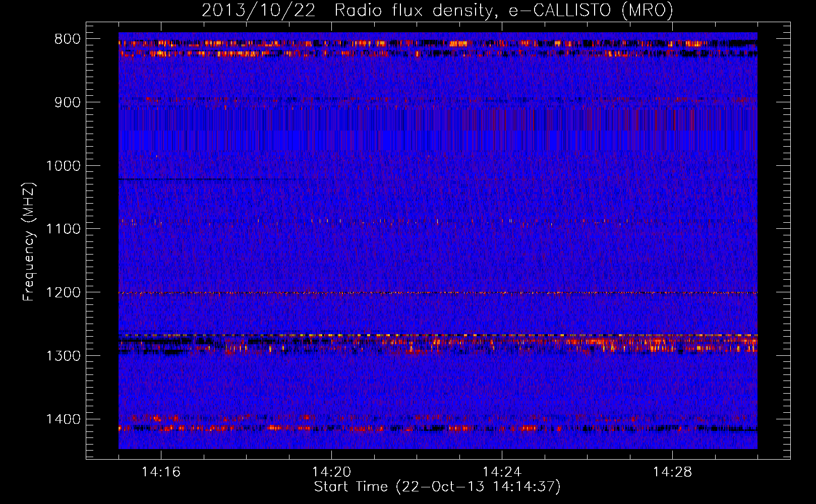The width and height of the screenshot is (816, 504).
Task: Click the 'Frequency (MHZ)' axis label
Action: coord(29,242)
